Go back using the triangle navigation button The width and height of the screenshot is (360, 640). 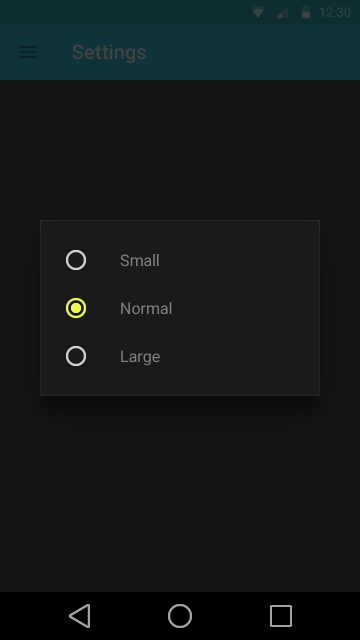click(x=80, y=616)
